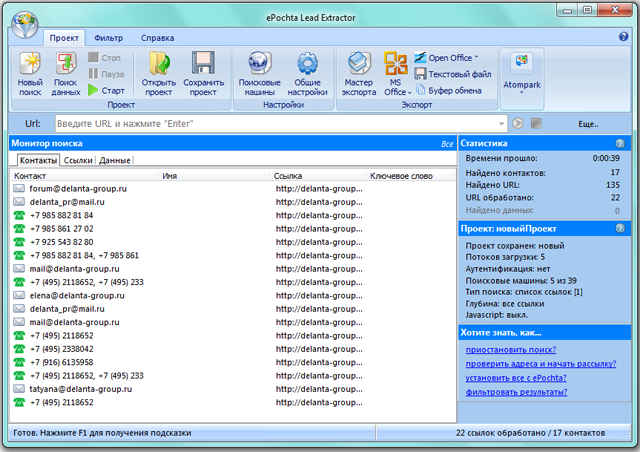The height and width of the screenshot is (452, 640).
Task: Switch to the Проект ribbon tab
Action: pos(64,38)
